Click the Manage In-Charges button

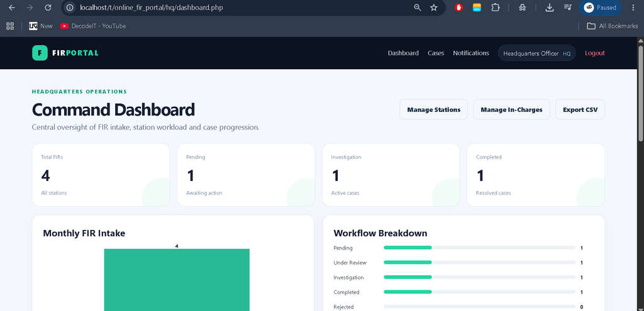point(511,109)
